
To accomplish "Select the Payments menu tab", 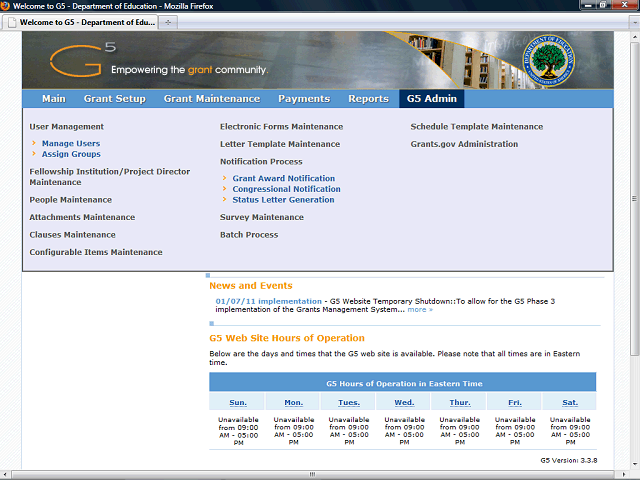I will tap(303, 99).
